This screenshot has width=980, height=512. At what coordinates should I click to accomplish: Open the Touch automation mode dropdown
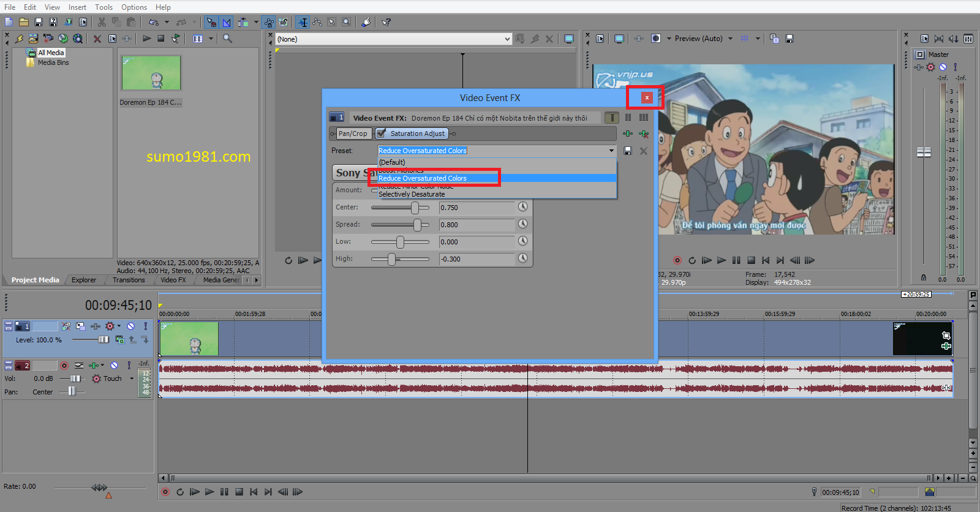click(x=132, y=378)
